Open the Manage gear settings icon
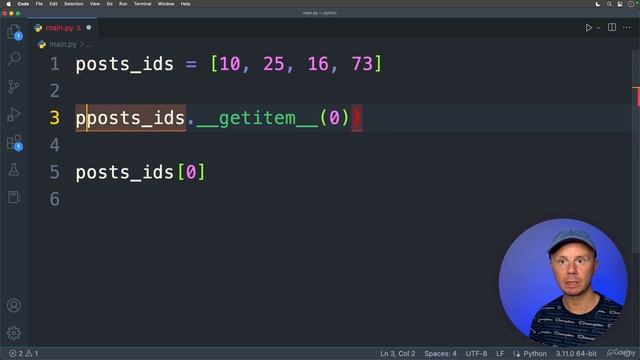This screenshot has width=640, height=360. tap(14, 333)
